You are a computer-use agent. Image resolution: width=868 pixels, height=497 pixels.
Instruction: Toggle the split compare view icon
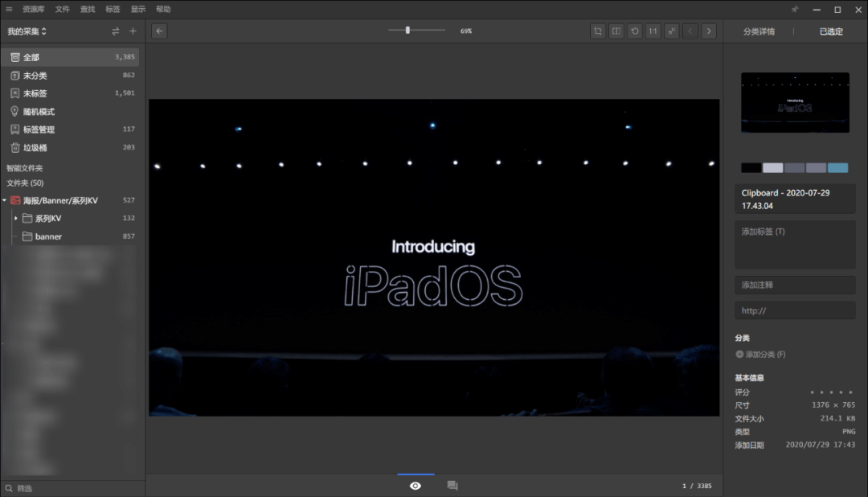616,31
